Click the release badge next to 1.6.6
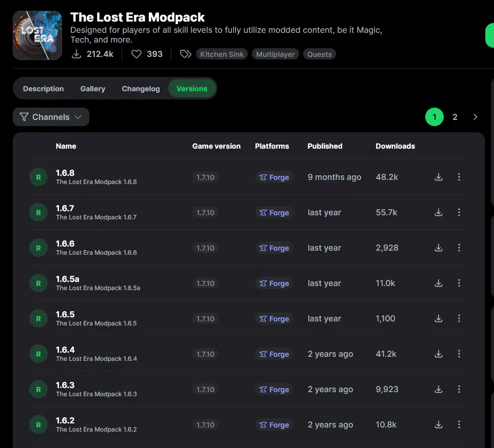 click(38, 248)
